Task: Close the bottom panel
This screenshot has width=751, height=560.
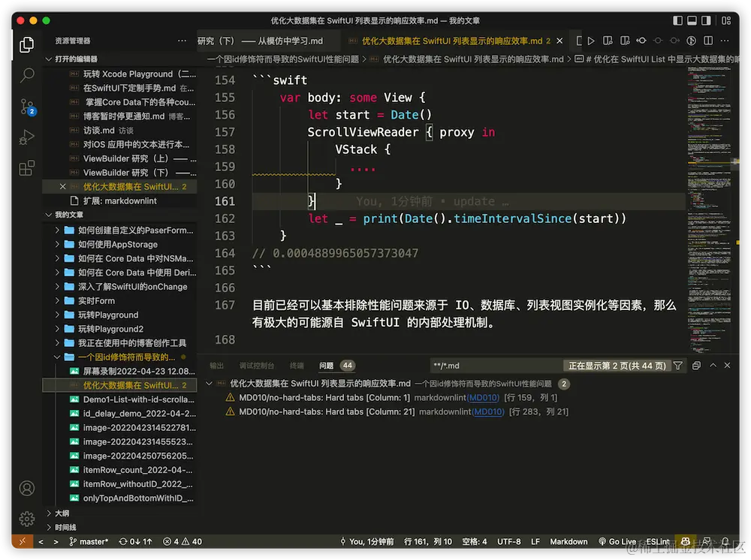Action: pyautogui.click(x=727, y=365)
